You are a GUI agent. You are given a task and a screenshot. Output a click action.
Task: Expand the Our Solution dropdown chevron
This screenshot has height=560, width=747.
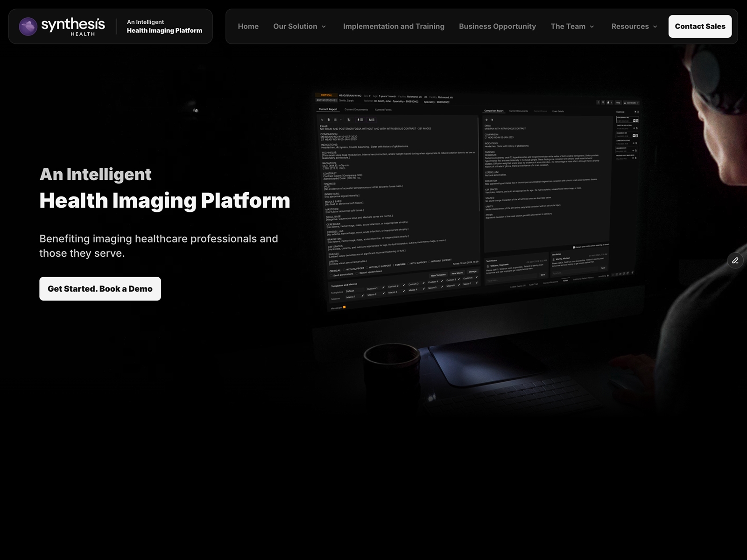pos(324,27)
